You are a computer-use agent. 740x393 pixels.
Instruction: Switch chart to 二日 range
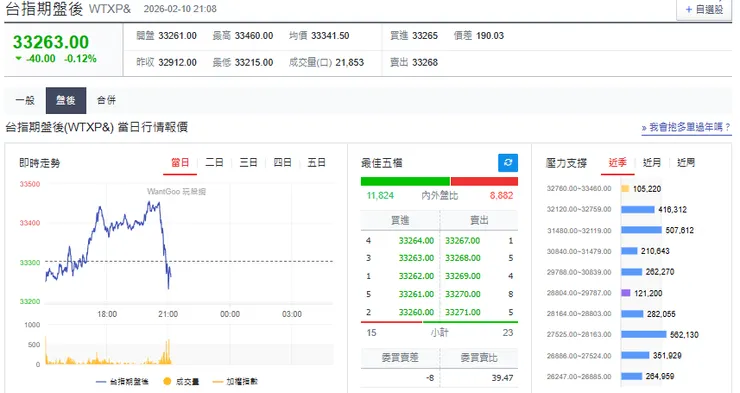(214, 163)
